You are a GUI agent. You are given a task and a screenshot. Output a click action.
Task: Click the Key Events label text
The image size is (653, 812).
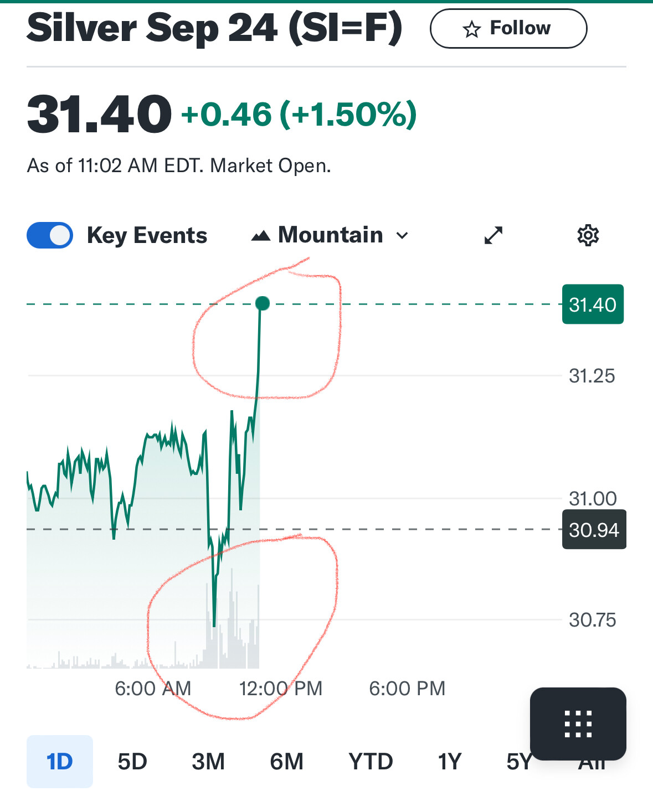(147, 236)
